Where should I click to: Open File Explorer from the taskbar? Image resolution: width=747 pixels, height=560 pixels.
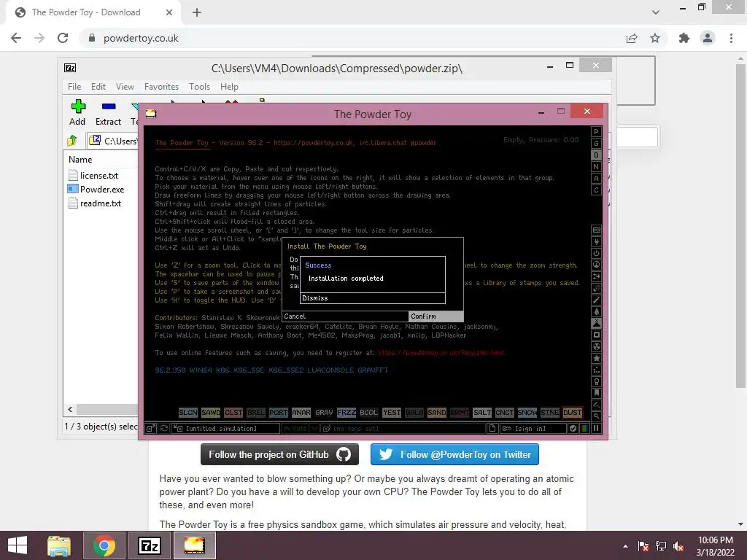(59, 545)
